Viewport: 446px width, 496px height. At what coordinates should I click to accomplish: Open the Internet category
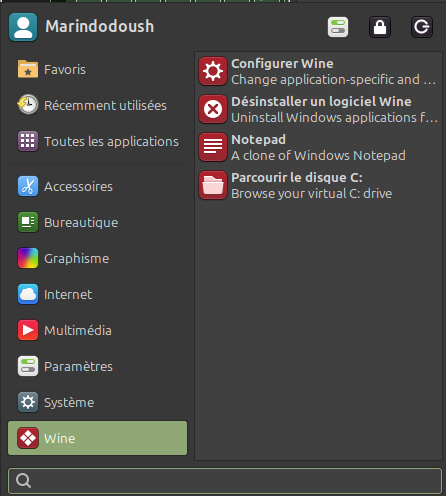pyautogui.click(x=97, y=294)
